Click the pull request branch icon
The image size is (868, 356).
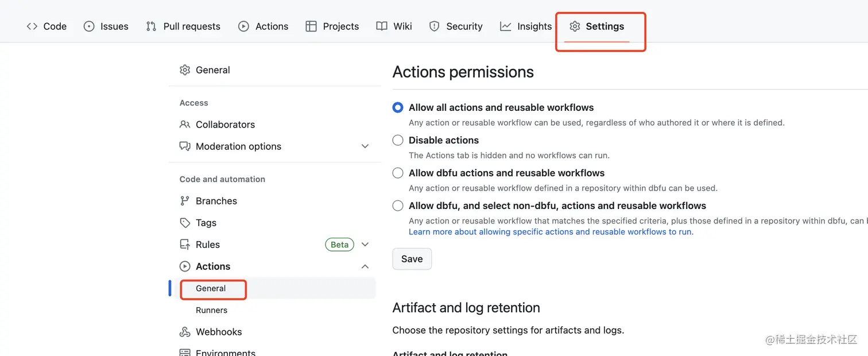[x=151, y=26]
